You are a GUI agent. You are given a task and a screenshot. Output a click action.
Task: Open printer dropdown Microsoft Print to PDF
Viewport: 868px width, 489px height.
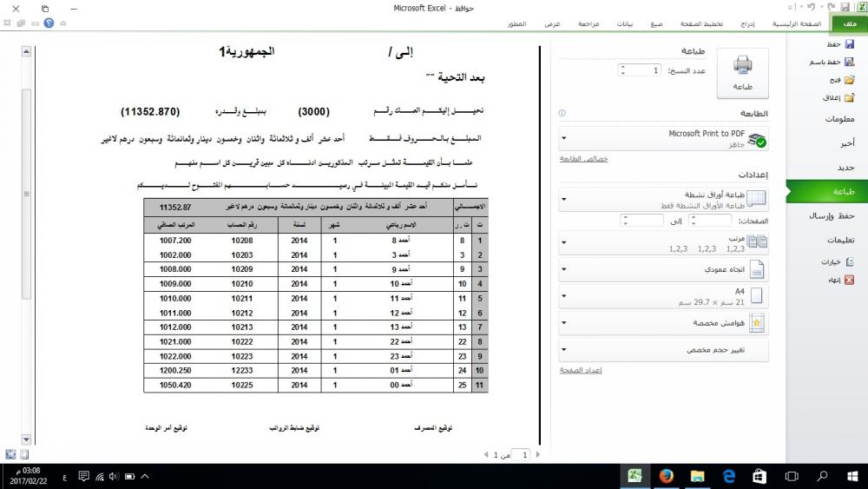[663, 138]
